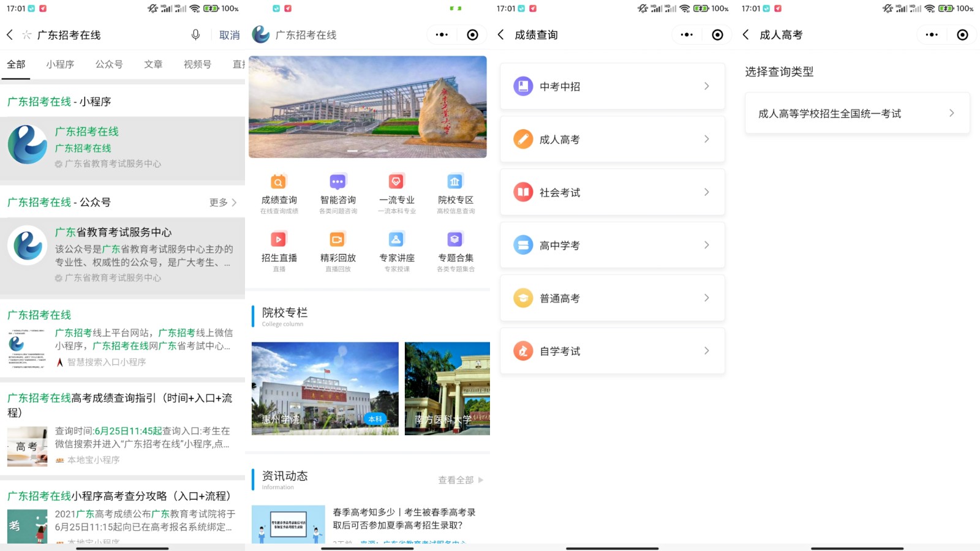Expand the 社会考试 row chevron
Screen dimensions: 980x551
click(x=706, y=192)
